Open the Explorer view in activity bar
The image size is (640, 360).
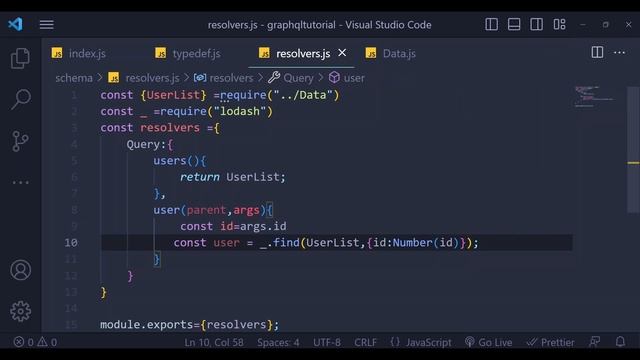tap(20, 58)
